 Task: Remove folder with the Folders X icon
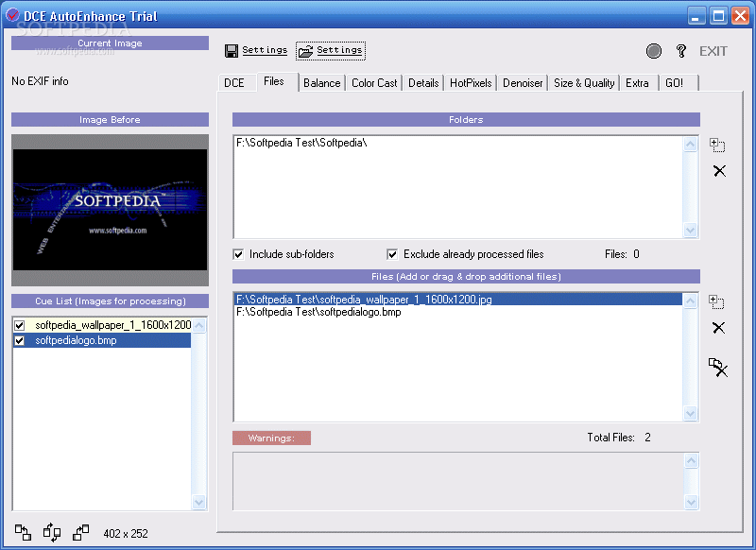click(719, 171)
